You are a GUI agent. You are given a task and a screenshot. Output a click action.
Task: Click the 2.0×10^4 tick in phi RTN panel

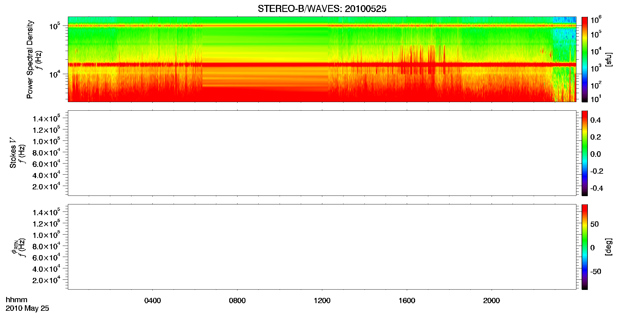(46, 280)
